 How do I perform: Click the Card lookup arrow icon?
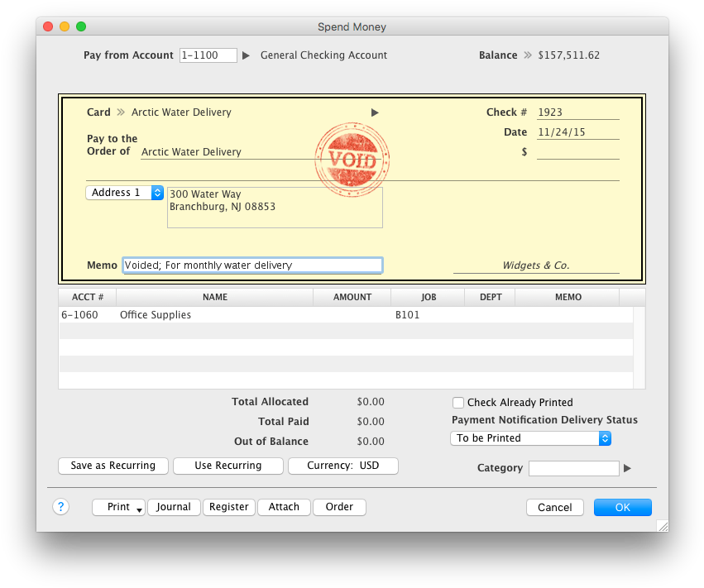pos(375,112)
